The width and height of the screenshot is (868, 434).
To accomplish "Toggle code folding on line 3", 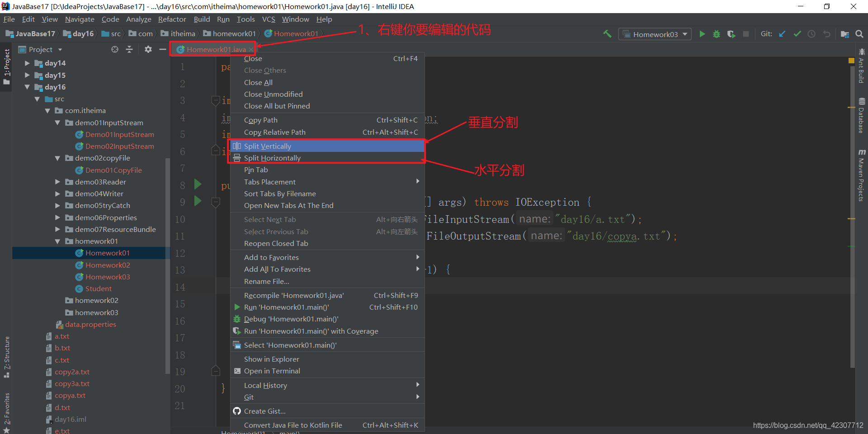I will tap(216, 100).
